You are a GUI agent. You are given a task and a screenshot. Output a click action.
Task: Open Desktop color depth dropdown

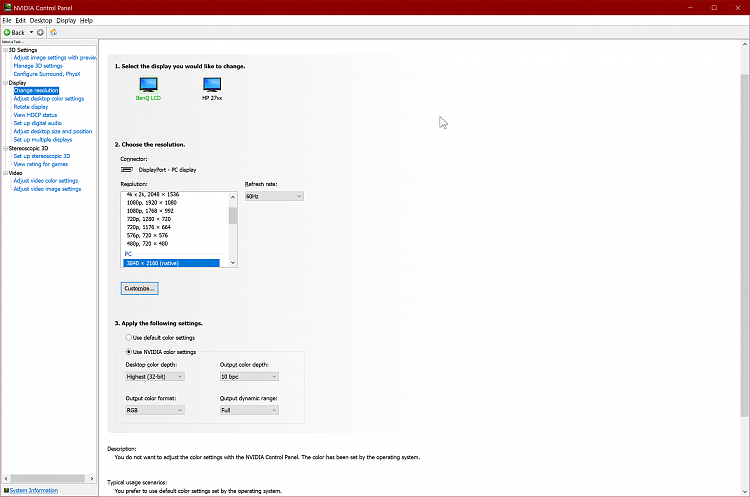(x=155, y=376)
